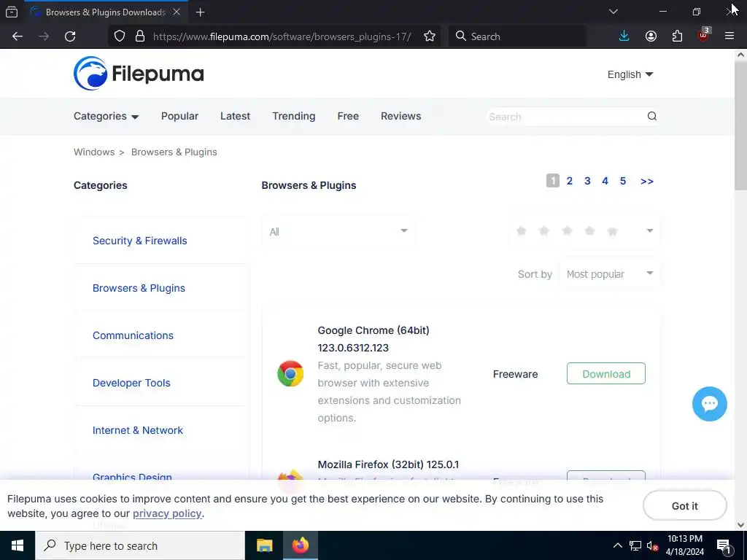Viewport: 747px width, 560px height.
Task: Go to page 2 of results
Action: (x=569, y=181)
